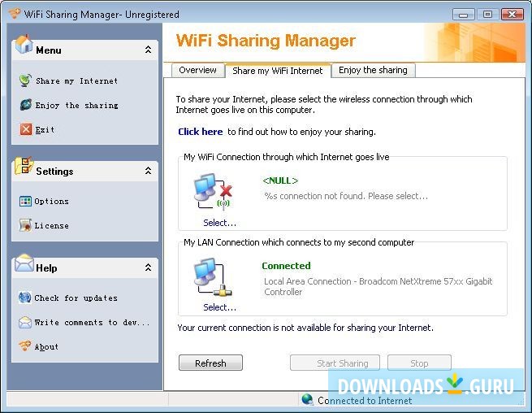Image resolution: width=532 pixels, height=413 pixels.
Task: Click the app icon in title bar
Action: coord(15,14)
